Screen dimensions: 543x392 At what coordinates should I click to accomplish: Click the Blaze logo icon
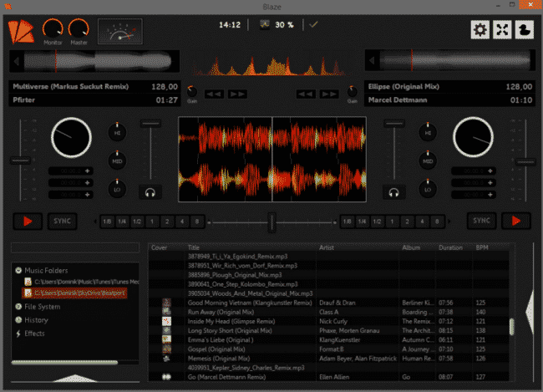pyautogui.click(x=18, y=32)
